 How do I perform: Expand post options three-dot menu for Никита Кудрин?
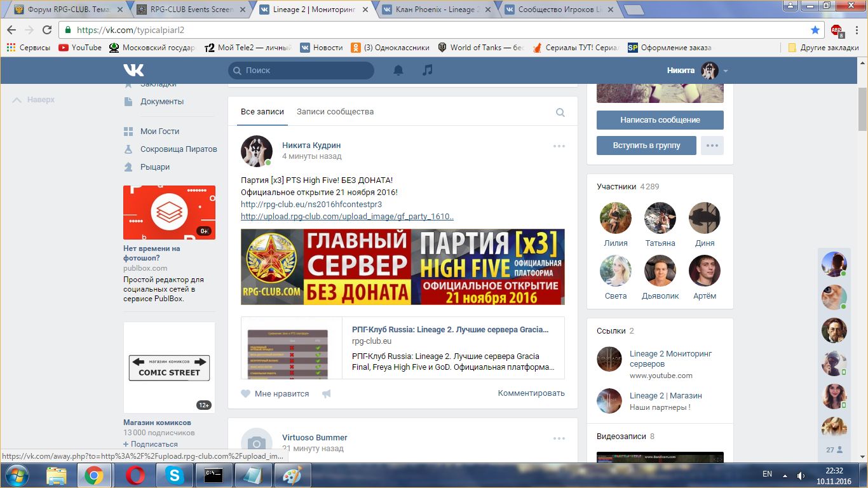(559, 146)
